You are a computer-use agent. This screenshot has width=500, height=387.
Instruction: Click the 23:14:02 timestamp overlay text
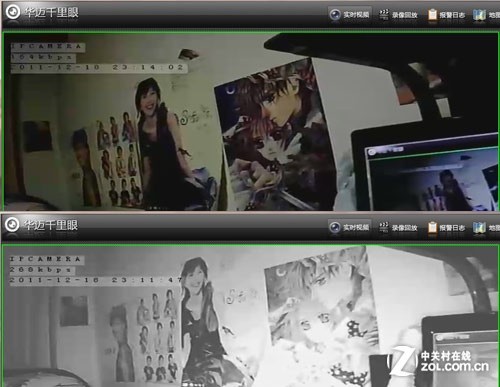(x=99, y=67)
